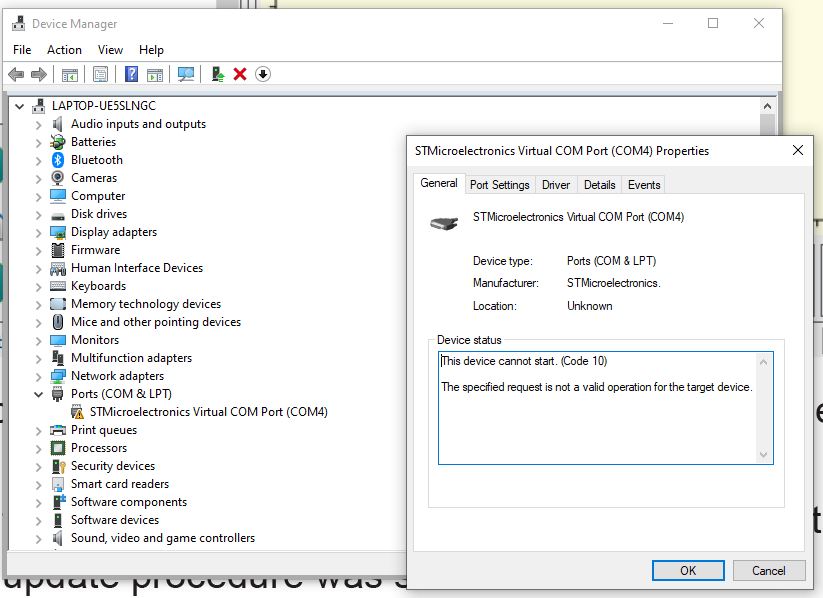Click the Back arrow toolbar icon
The width and height of the screenshot is (823, 598).
pyautogui.click(x=16, y=74)
